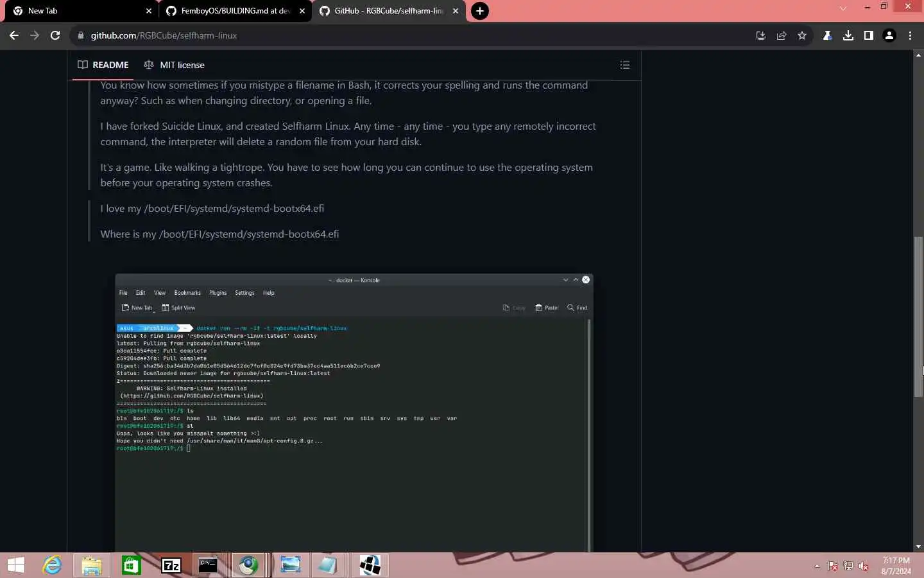Close the RGBCube/selfharm-linux tab
This screenshot has width=924, height=578.
coord(456,11)
